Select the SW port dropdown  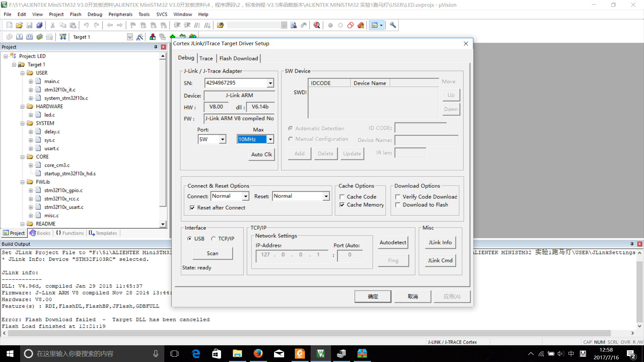pos(211,139)
